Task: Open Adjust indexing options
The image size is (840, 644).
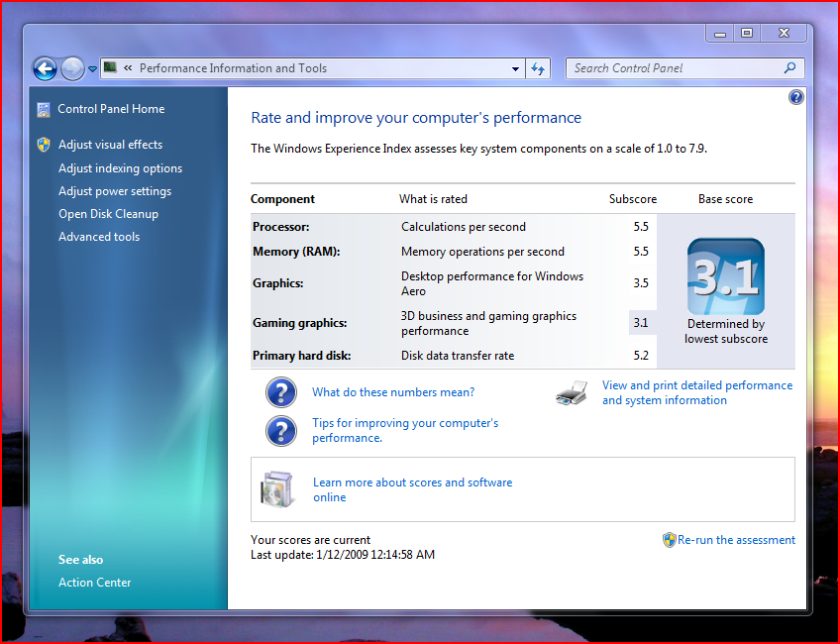Action: coord(120,168)
